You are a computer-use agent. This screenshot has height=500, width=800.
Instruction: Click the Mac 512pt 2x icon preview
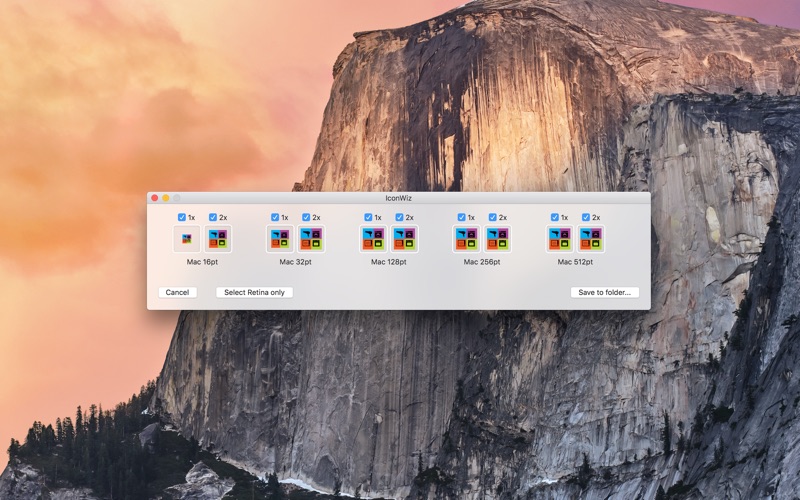tap(591, 239)
